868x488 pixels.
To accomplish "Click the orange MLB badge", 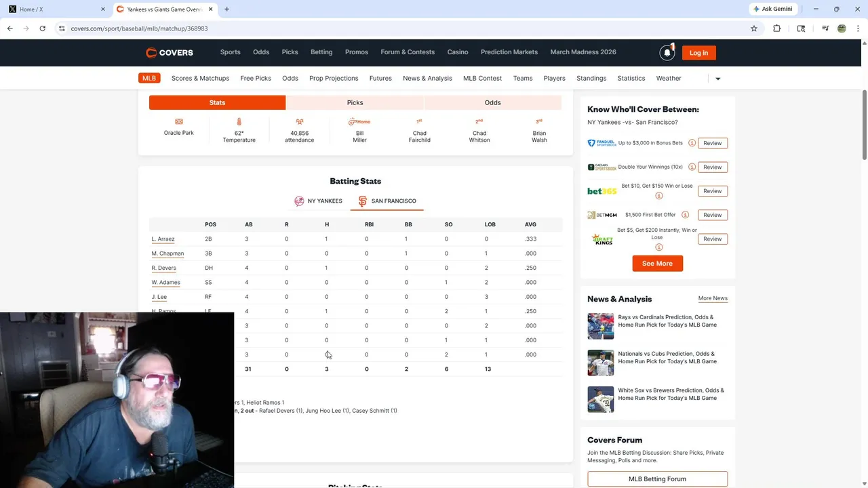I will click(x=149, y=78).
